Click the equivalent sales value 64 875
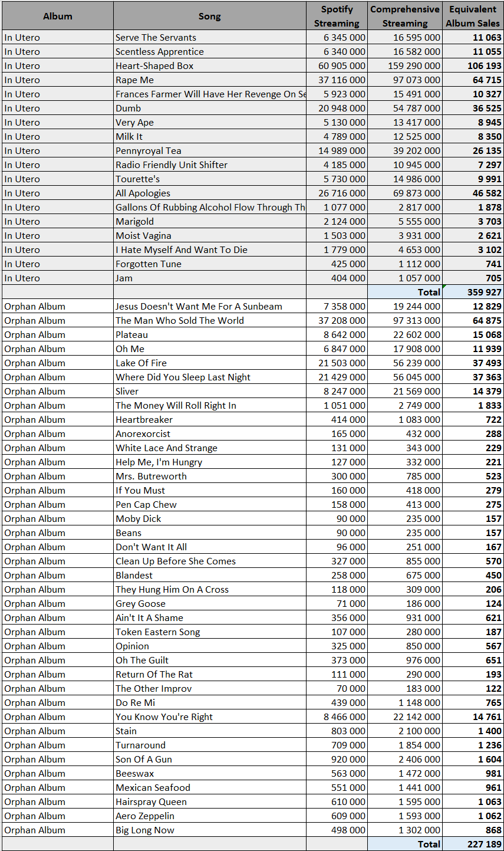Image resolution: width=504 pixels, height=851 pixels. click(x=473, y=320)
